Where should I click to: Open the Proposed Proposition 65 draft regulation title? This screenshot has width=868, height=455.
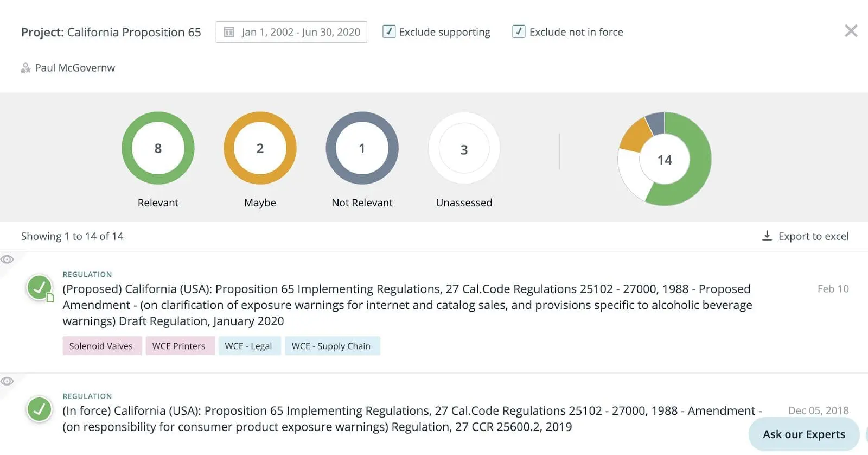tap(407, 305)
